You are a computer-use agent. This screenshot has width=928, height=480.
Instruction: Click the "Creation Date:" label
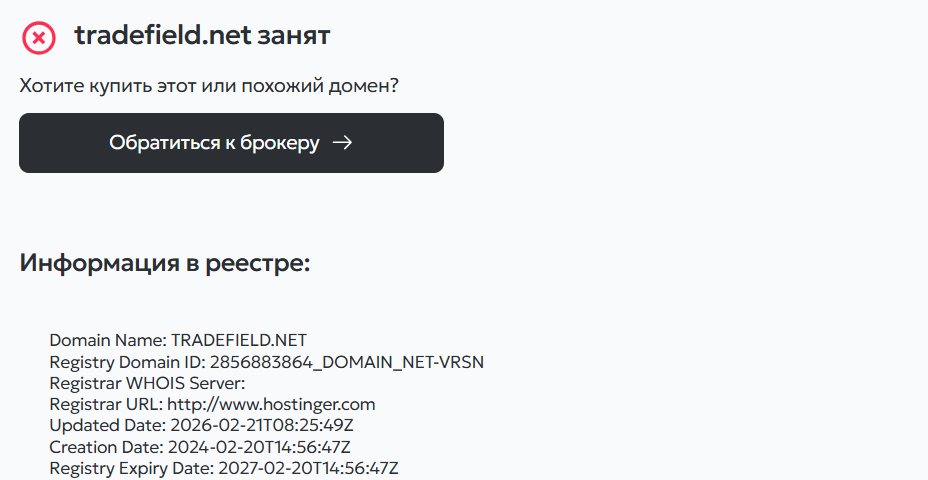tap(107, 446)
